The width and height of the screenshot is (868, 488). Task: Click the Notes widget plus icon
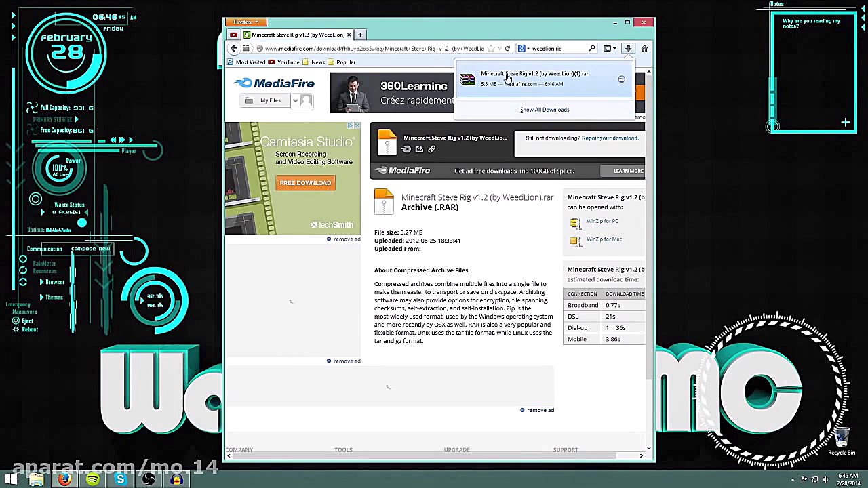tap(846, 123)
